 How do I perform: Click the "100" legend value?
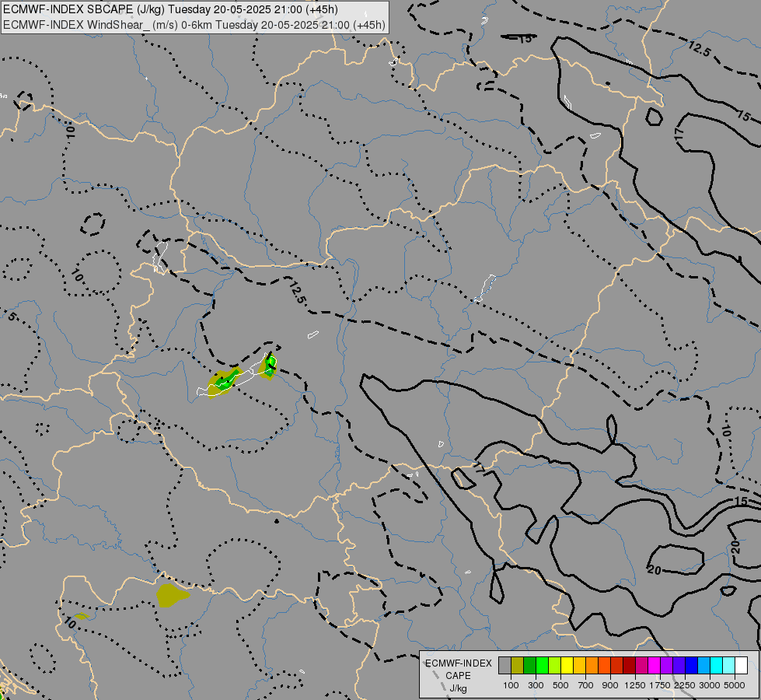tap(511, 685)
